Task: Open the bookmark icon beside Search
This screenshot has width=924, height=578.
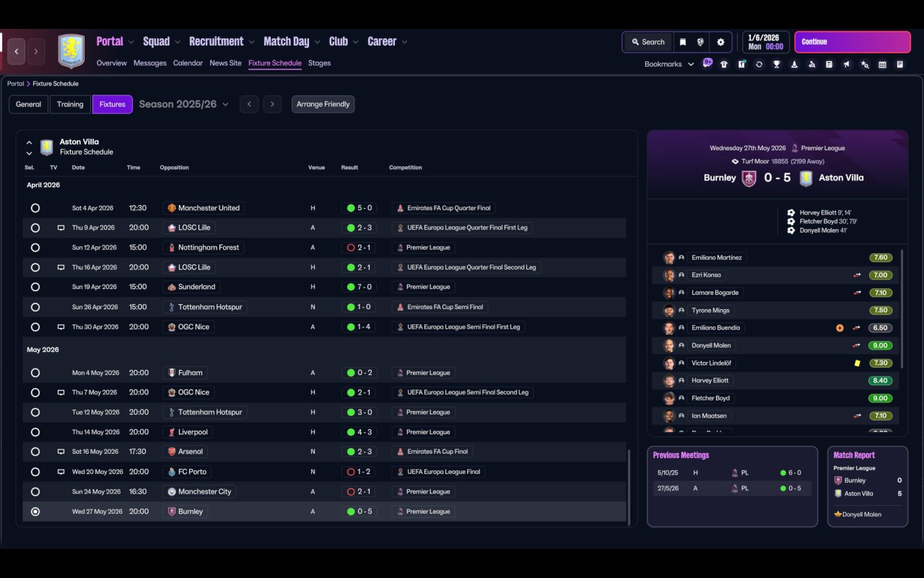Action: click(682, 42)
